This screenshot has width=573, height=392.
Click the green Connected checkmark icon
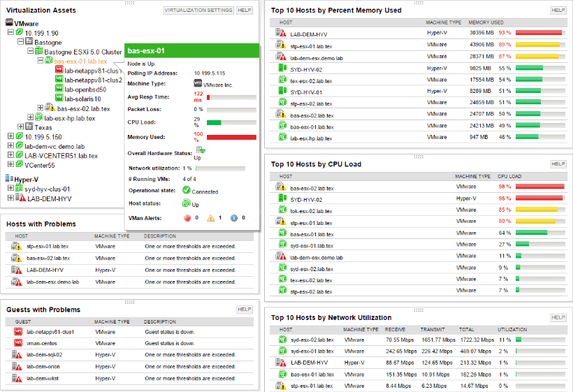(x=187, y=190)
